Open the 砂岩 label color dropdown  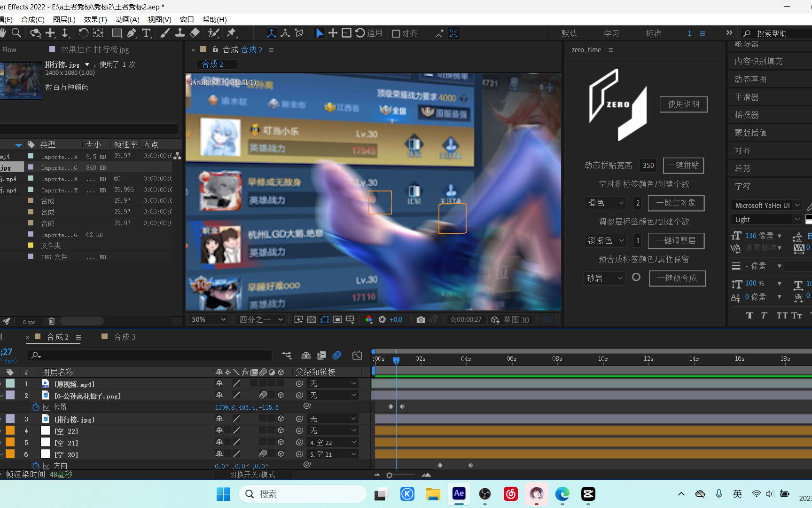click(x=605, y=278)
